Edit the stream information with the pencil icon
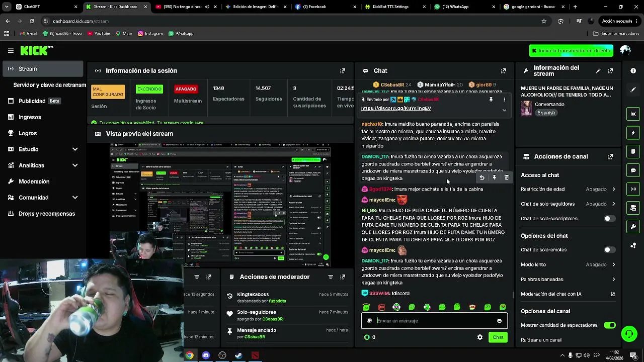The image size is (644, 362). pos(598,71)
